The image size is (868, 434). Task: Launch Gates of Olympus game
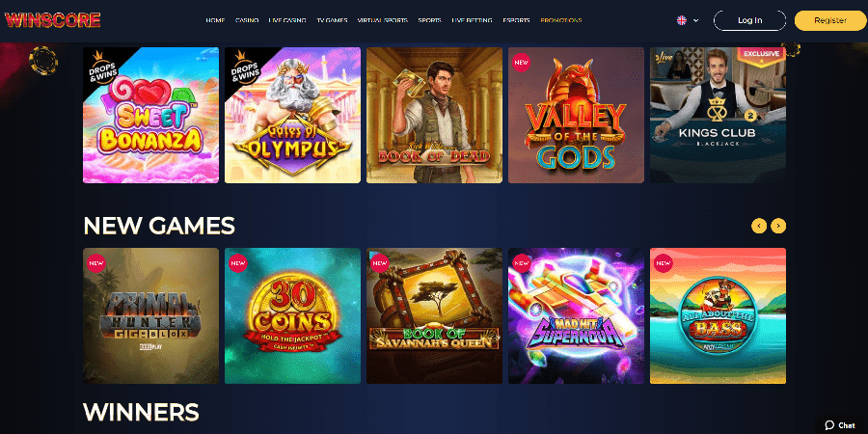coord(293,115)
